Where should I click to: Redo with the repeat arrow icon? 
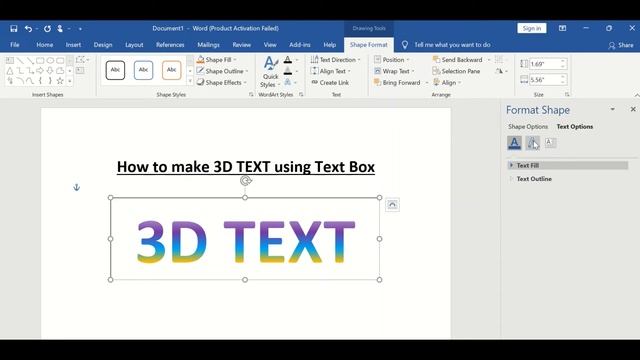[47, 29]
